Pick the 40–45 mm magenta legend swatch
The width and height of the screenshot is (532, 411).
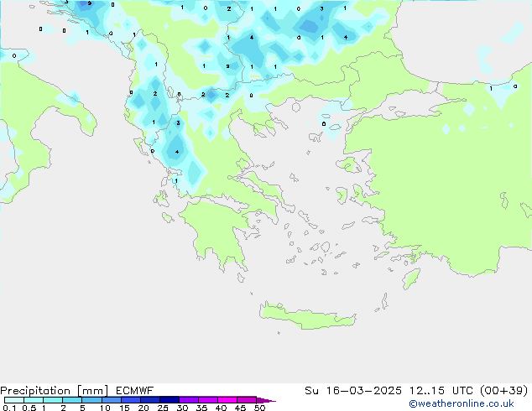[227, 400]
